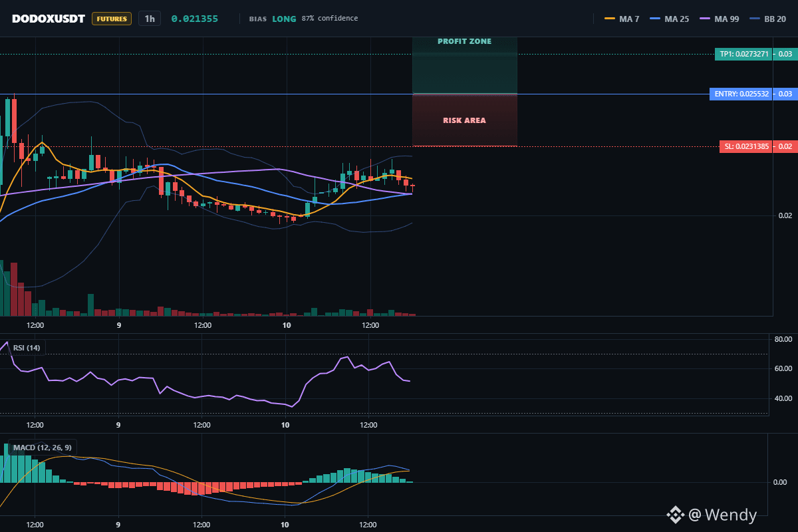This screenshot has height=532, width=798.
Task: Click the 0.021355 current price
Action: coord(195,19)
